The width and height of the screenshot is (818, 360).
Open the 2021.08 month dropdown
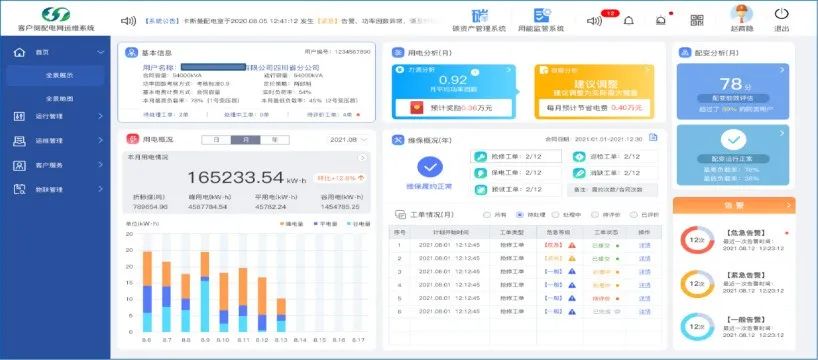348,139
